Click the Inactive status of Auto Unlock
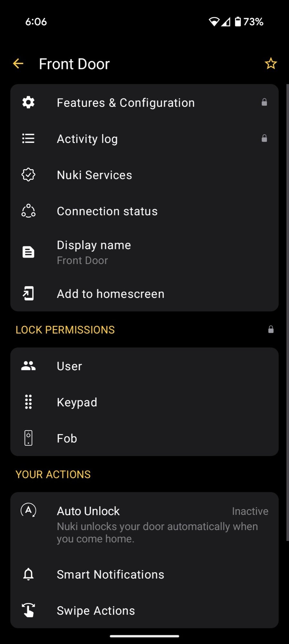The image size is (289, 644). pyautogui.click(x=250, y=511)
